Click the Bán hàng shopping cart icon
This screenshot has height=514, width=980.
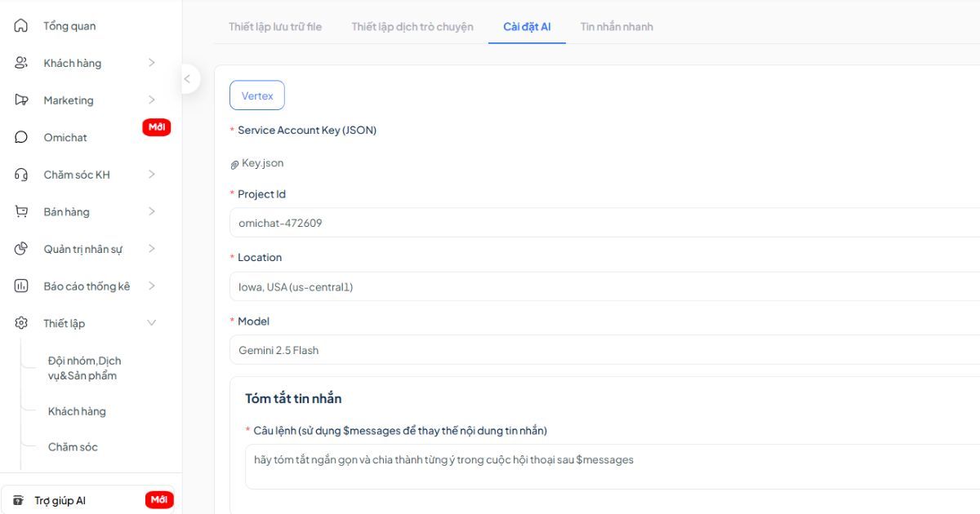coord(21,212)
